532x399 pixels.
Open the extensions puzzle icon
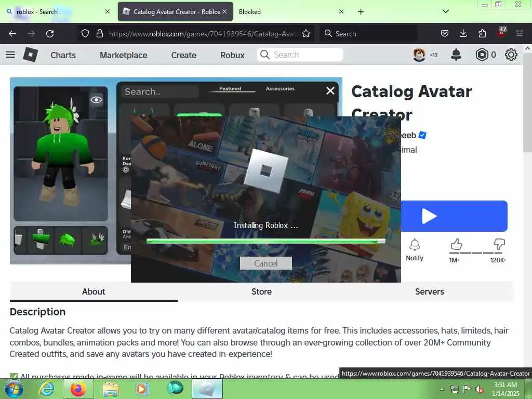[482, 34]
